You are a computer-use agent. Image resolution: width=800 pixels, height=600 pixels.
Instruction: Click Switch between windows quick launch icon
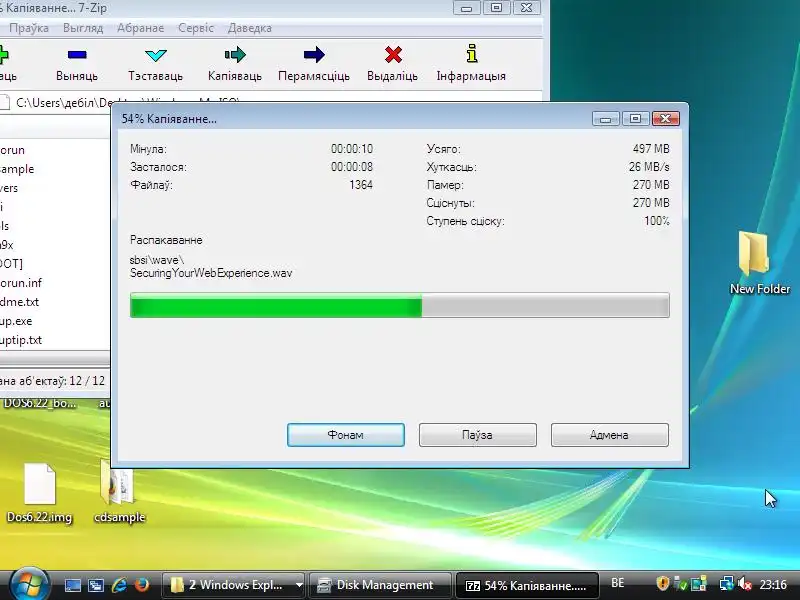[x=96, y=585]
